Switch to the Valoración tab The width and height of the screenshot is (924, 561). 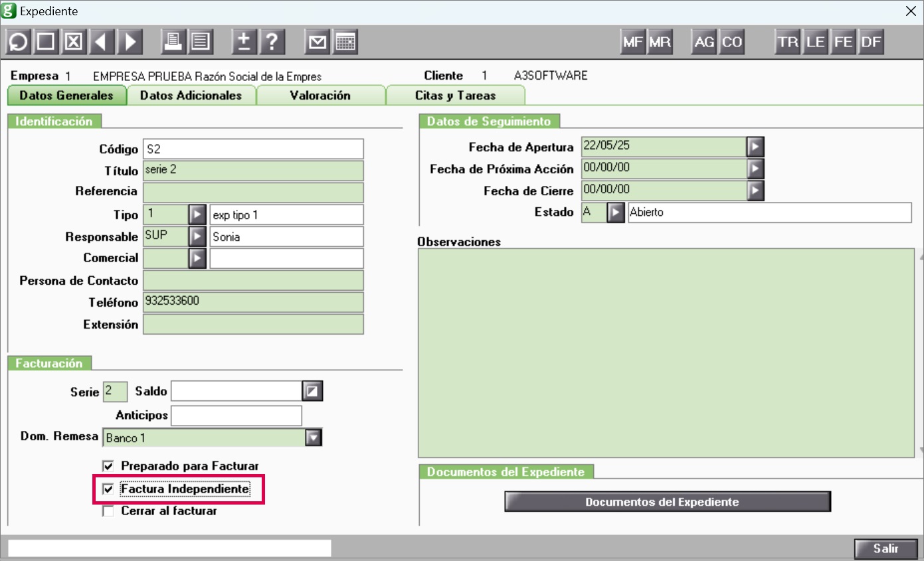coord(320,96)
